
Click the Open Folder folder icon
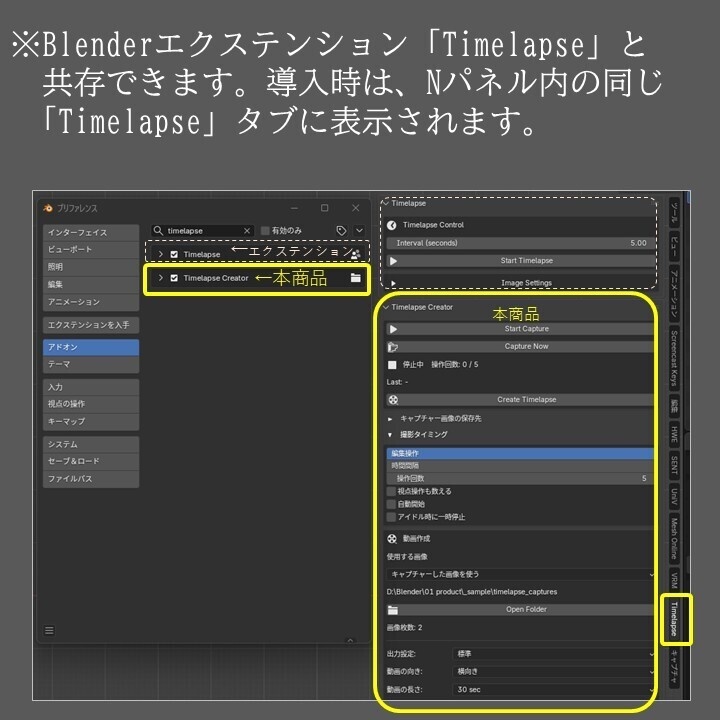pos(393,610)
